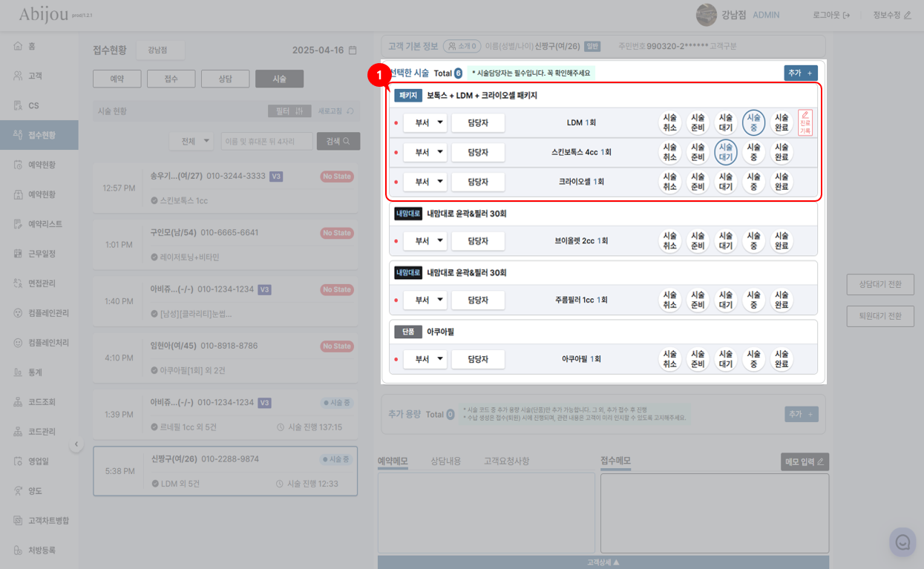Click the 상담대기 전환 button
924x569 pixels.
point(880,284)
